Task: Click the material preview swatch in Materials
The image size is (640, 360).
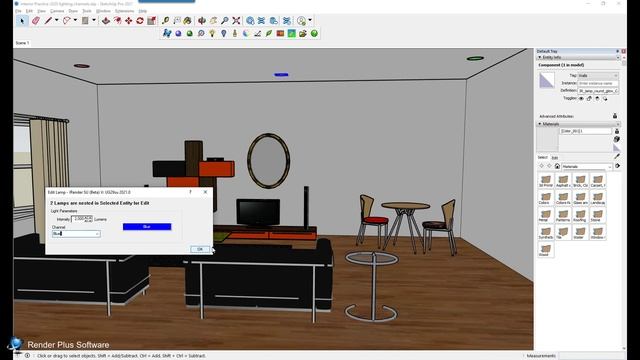Action: 547,140
